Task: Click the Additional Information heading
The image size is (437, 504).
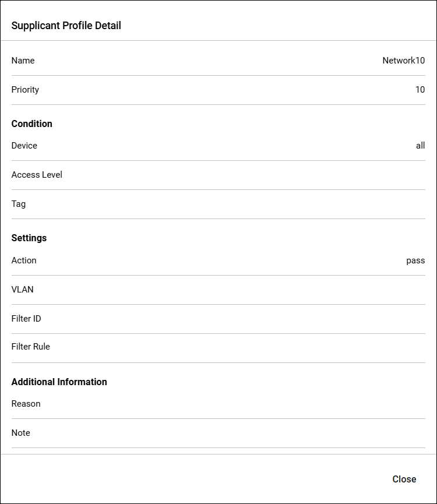Action: 59,382
